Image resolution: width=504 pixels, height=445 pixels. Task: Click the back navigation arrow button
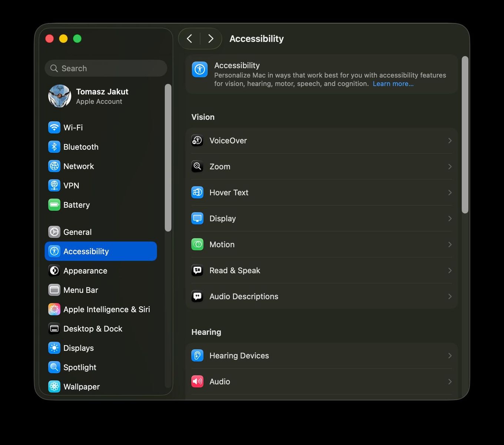[x=189, y=39]
